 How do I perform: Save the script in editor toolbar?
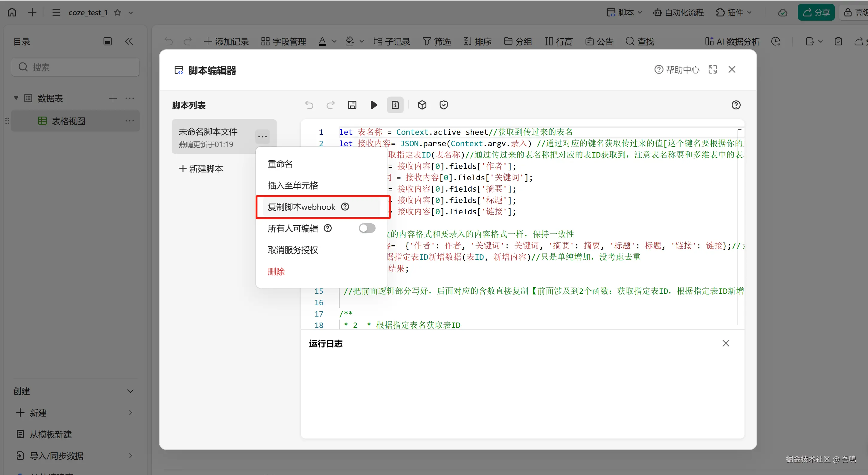pyautogui.click(x=352, y=105)
